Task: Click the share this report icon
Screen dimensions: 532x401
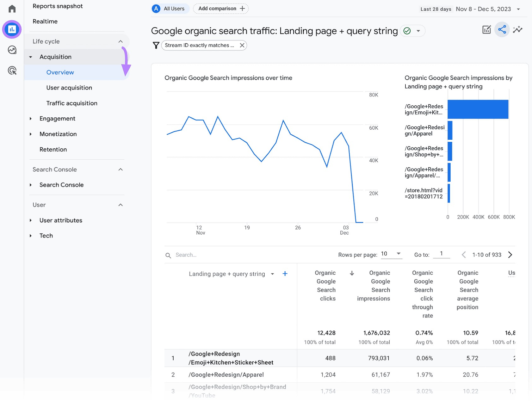Action: 502,30
